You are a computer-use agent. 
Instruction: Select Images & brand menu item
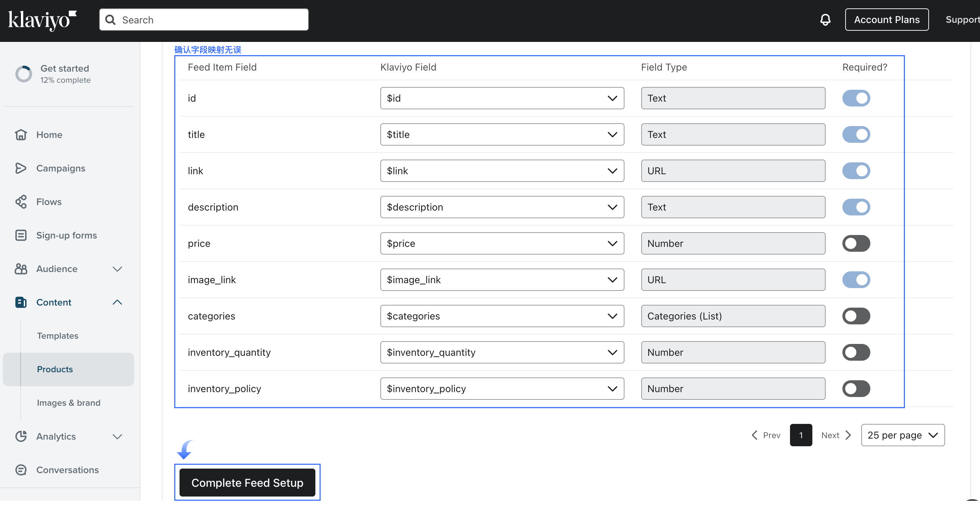coord(68,402)
